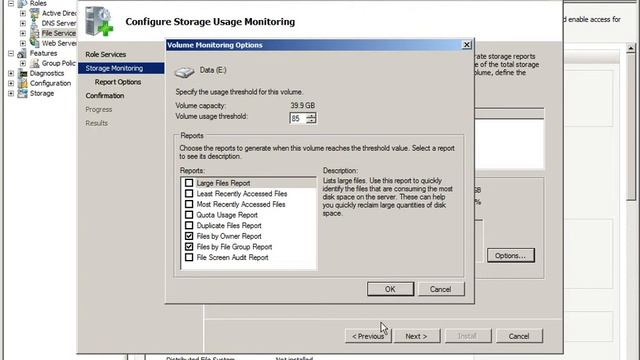
Task: Uncheck Files by File Group Report
Action: [189, 247]
